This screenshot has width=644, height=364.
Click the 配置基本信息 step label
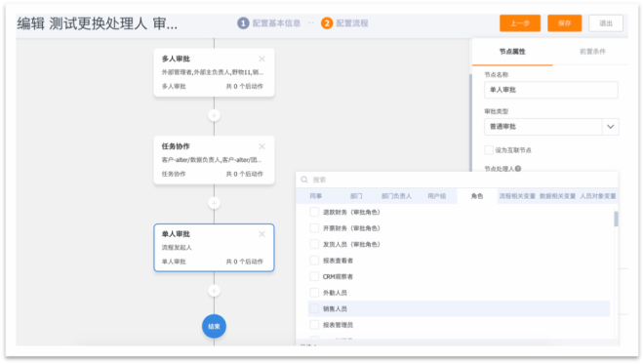point(276,23)
